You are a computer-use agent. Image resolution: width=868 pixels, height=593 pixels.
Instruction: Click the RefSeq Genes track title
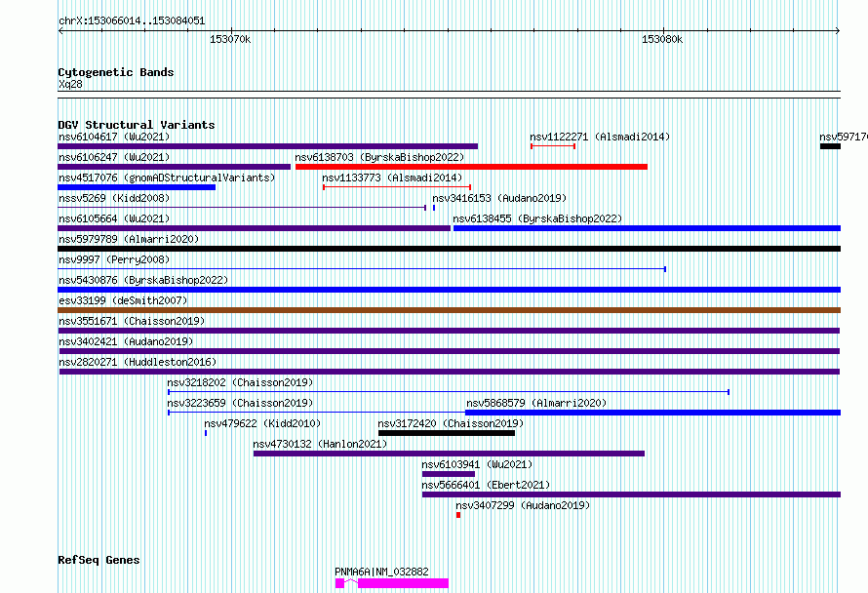coord(99,561)
